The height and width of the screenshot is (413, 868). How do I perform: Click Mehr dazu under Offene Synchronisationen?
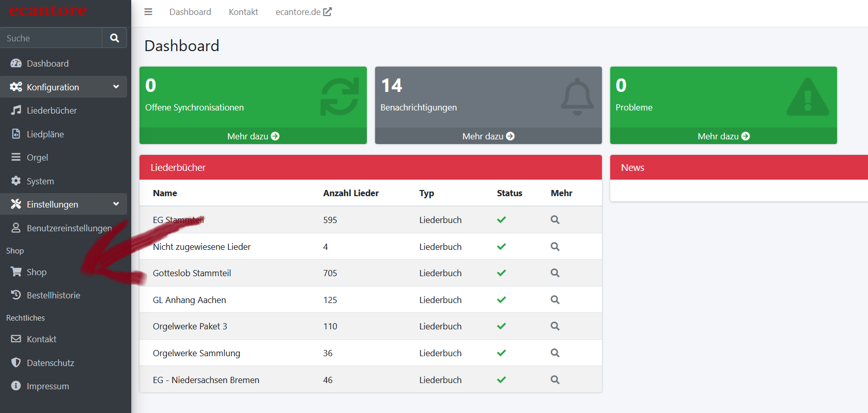click(253, 136)
